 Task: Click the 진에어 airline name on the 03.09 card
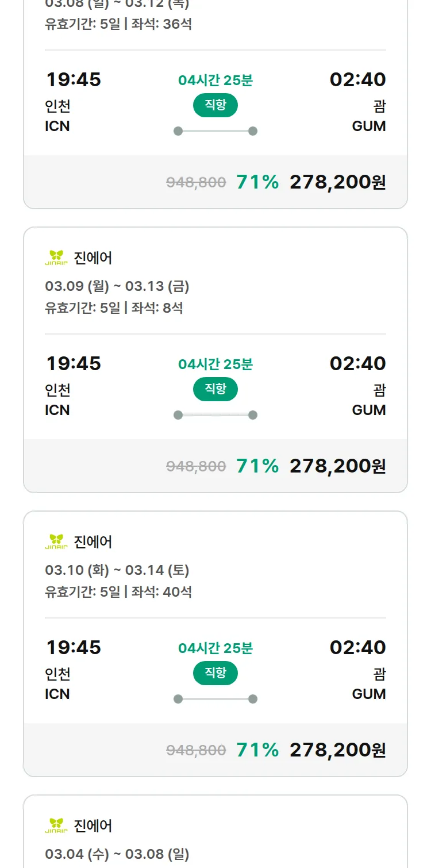[93, 258]
